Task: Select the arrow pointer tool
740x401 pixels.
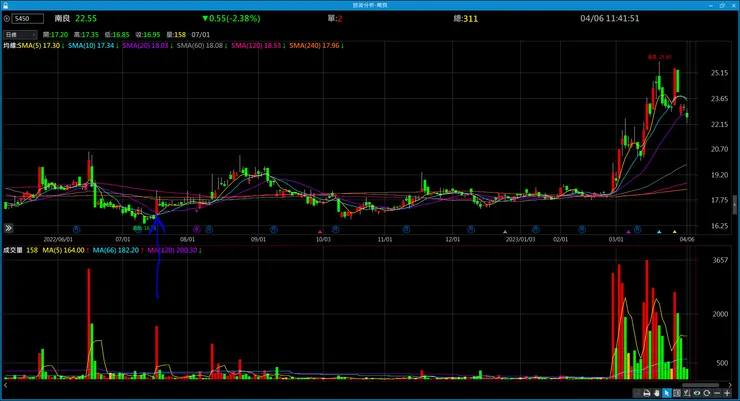Action: pyautogui.click(x=666, y=393)
